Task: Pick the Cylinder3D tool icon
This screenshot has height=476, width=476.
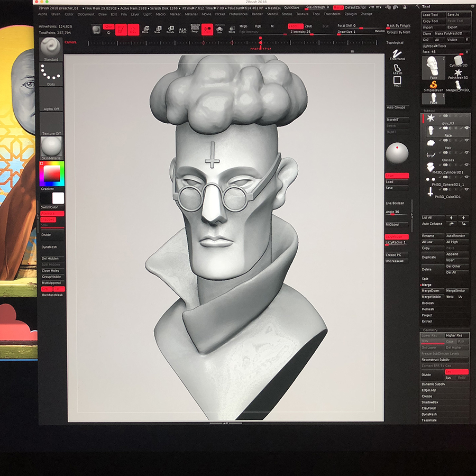Action: tap(458, 61)
